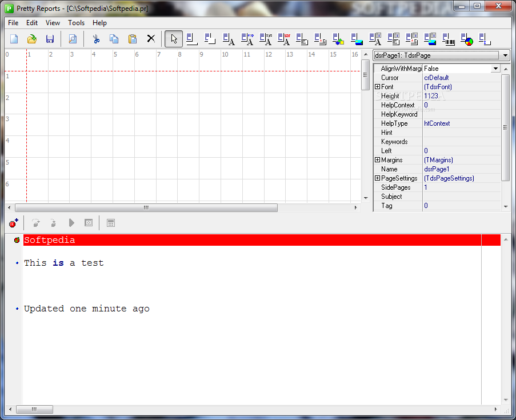The height and width of the screenshot is (420, 516).
Task: Click design canvas vertical scrollbar thumb
Action: (365, 75)
